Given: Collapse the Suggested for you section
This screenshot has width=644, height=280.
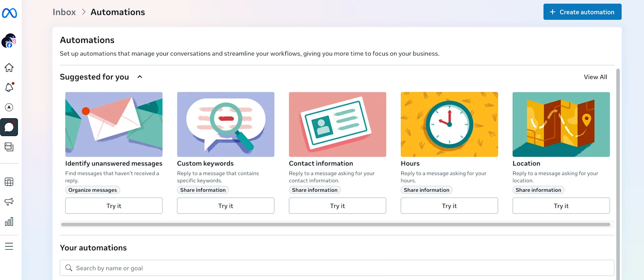Looking at the screenshot, I should click(140, 77).
